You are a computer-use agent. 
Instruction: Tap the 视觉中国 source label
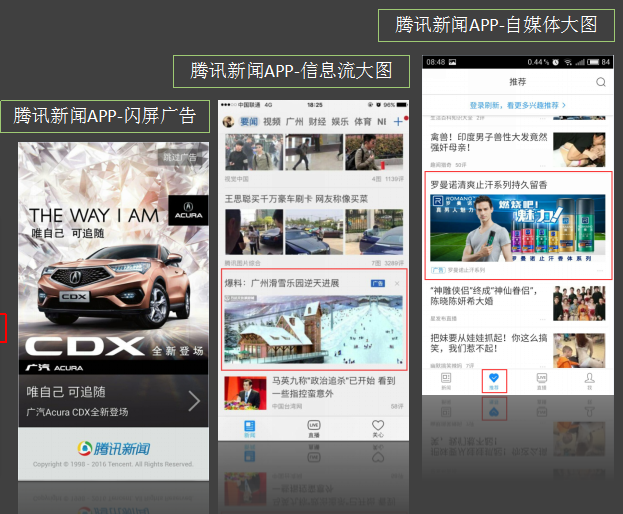coord(237,179)
